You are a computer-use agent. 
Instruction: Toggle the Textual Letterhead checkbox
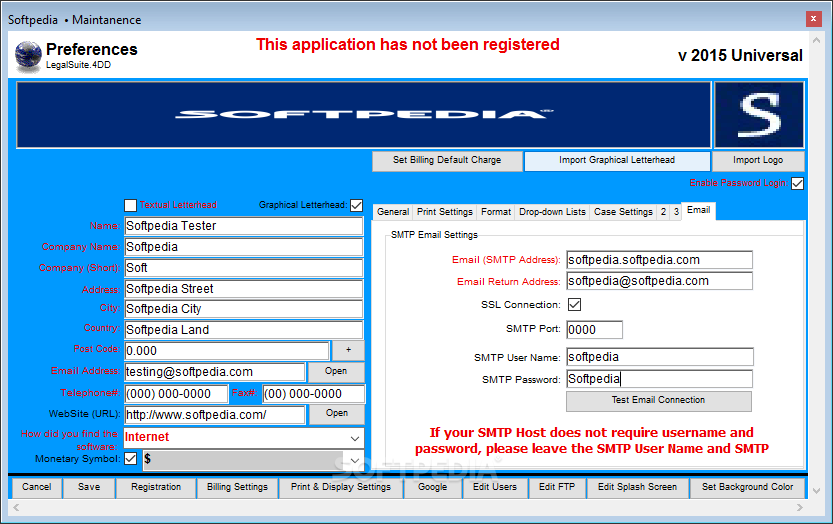(130, 205)
